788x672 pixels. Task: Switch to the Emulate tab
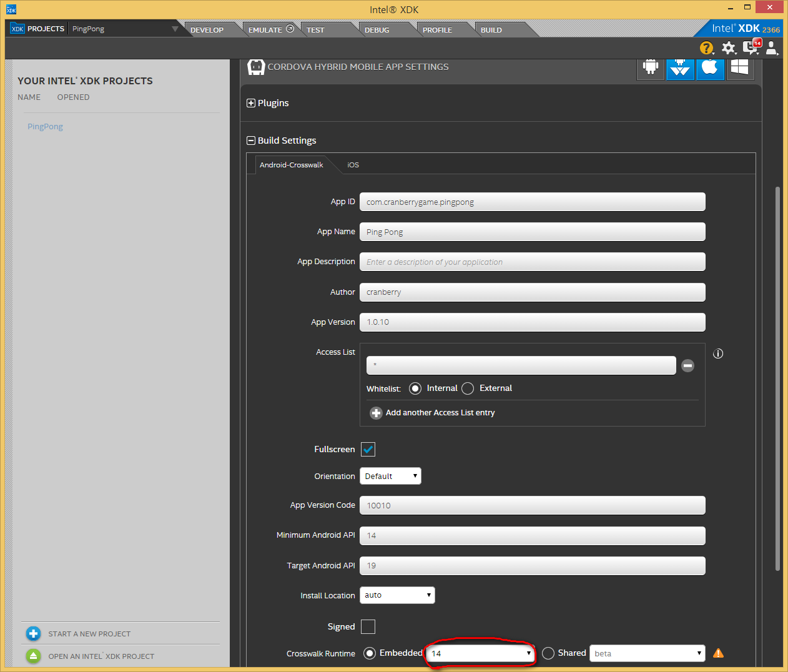tap(265, 30)
